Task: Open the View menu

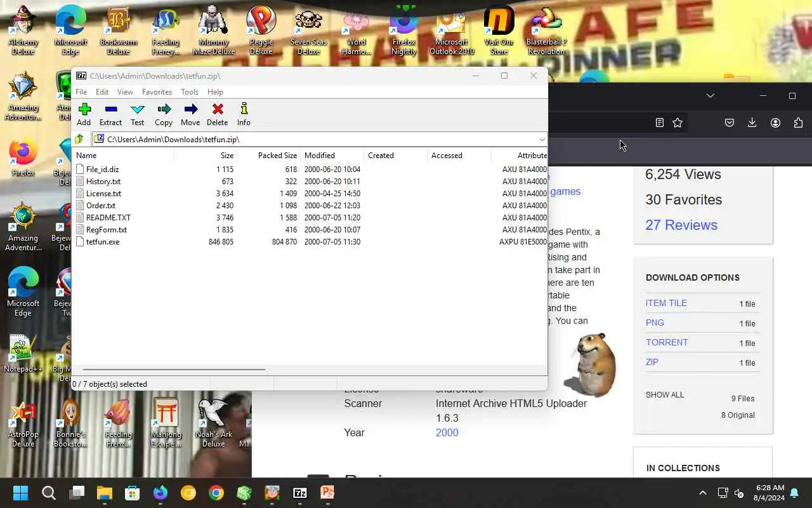Action: [125, 92]
